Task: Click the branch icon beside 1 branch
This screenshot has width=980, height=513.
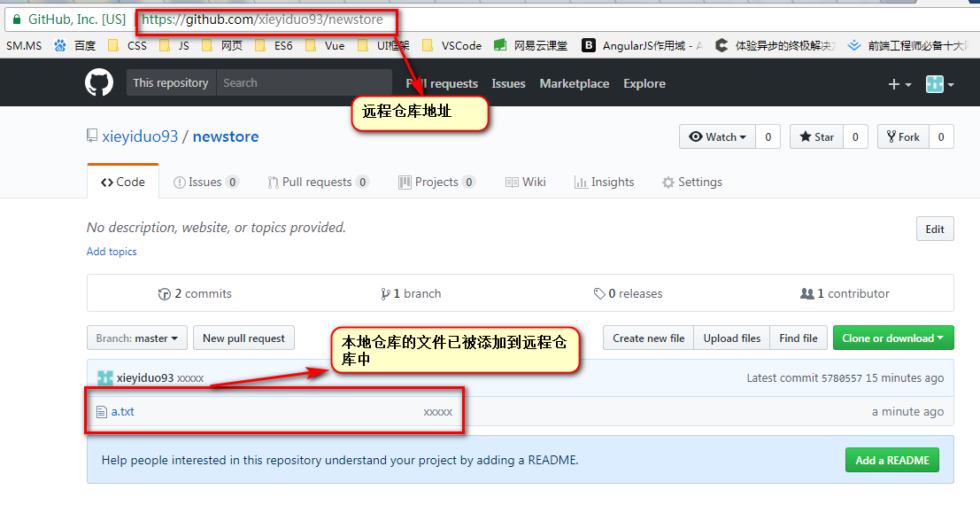Action: [385, 294]
